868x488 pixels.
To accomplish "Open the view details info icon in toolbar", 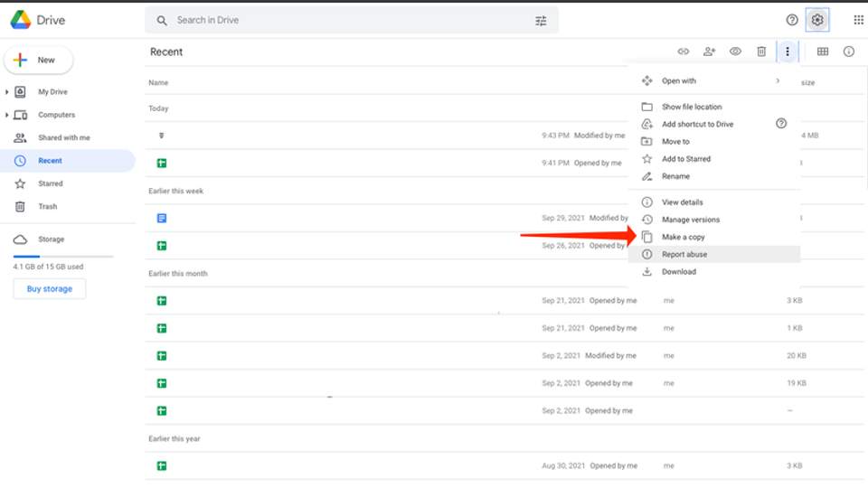I will click(x=849, y=52).
